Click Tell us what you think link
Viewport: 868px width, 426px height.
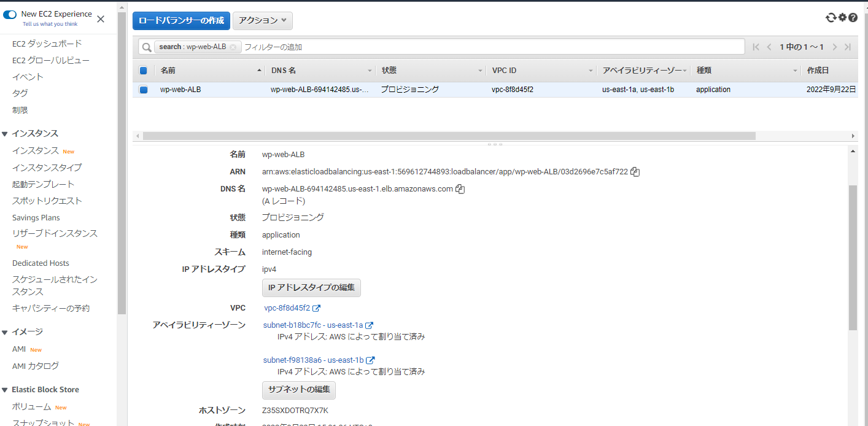[50, 24]
